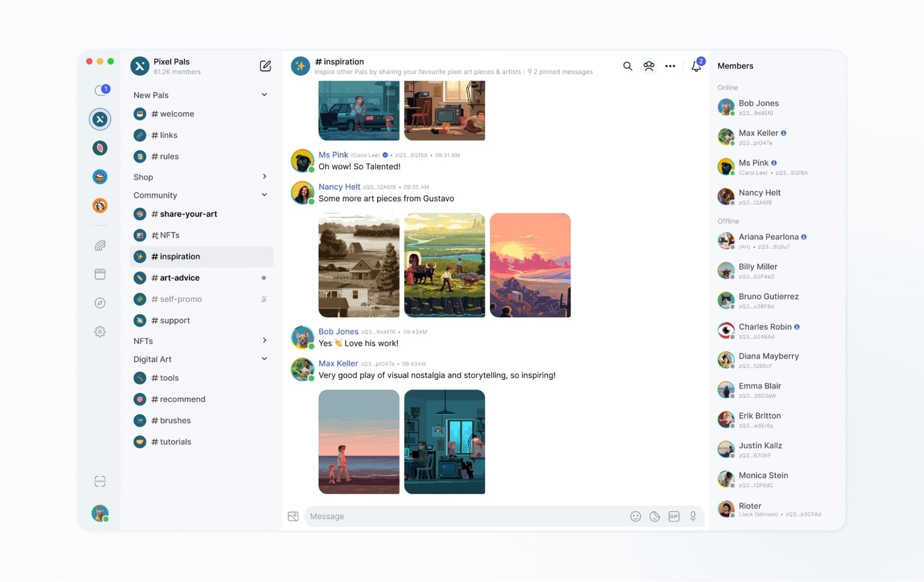
Task: Open the Settings gear in the left rail
Action: click(100, 331)
